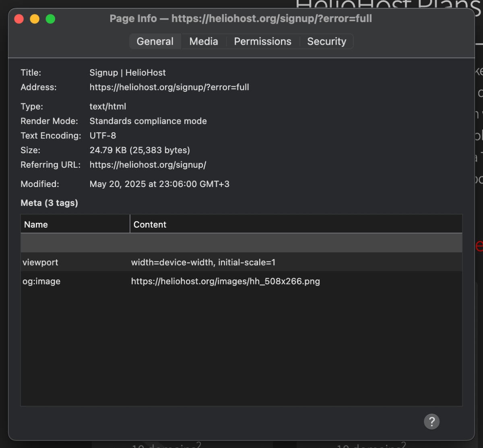Click the hh_508x266.png image URL cell
Image resolution: width=483 pixels, height=448 pixels.
click(x=225, y=281)
